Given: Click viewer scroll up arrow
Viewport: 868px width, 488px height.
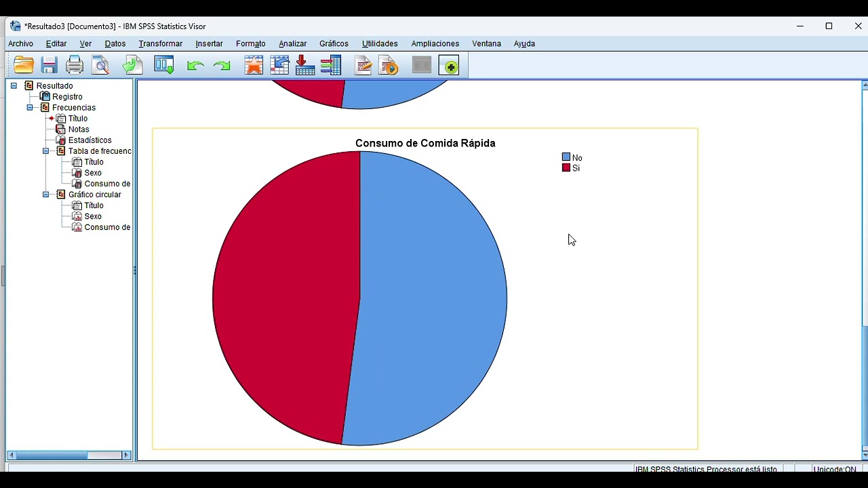Looking at the screenshot, I should [865, 85].
